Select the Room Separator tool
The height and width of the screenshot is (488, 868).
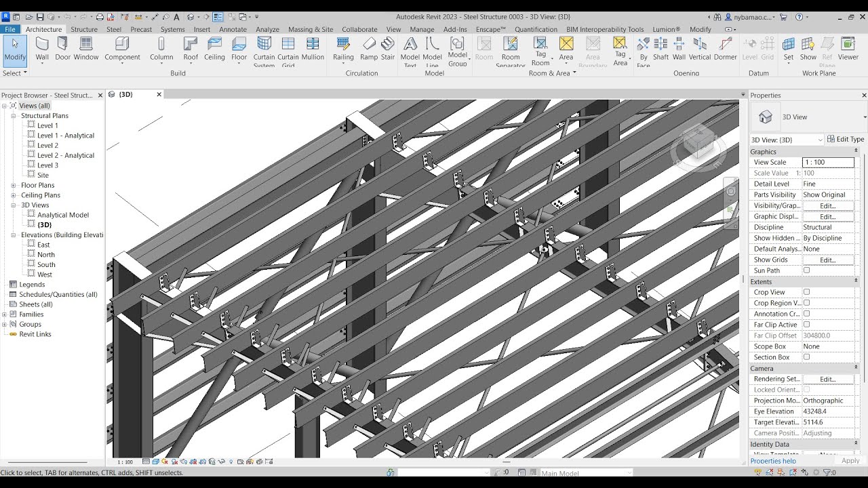tap(511, 52)
